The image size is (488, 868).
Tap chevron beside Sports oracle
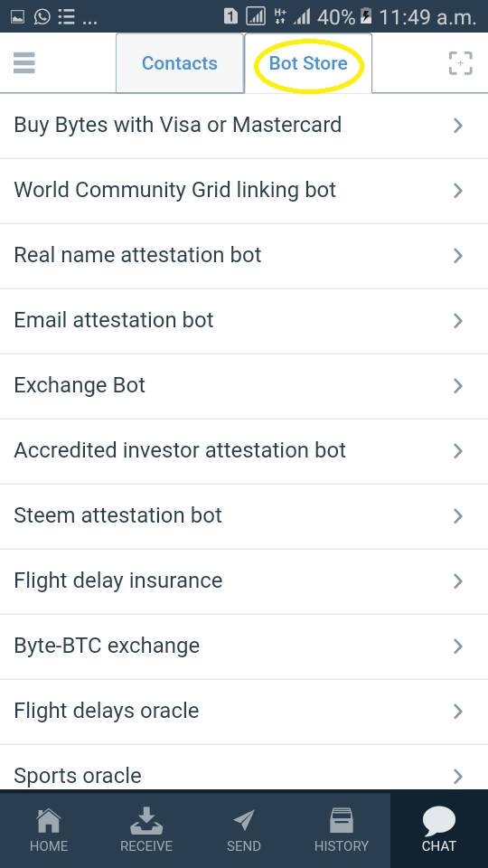(457, 776)
